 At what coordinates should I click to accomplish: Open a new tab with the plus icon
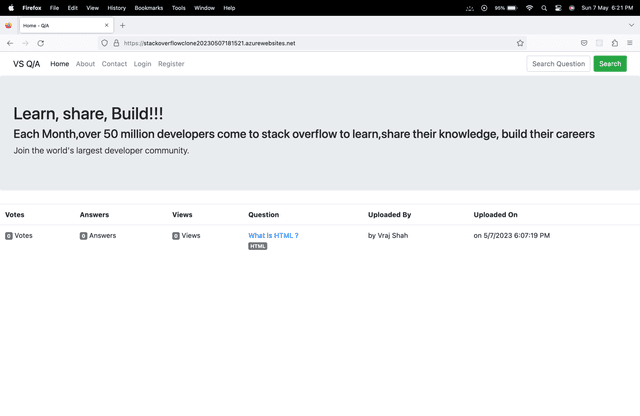click(x=122, y=25)
